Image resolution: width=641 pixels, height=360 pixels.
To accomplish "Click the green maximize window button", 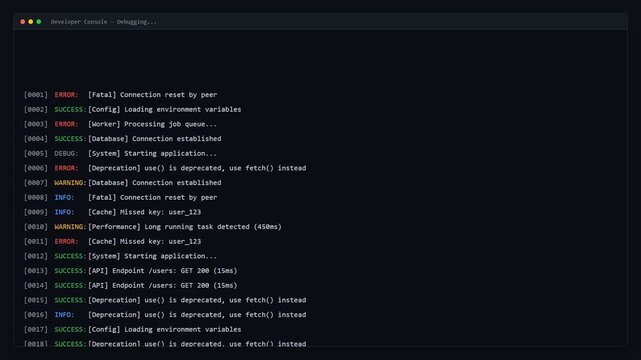I will 39,22.
